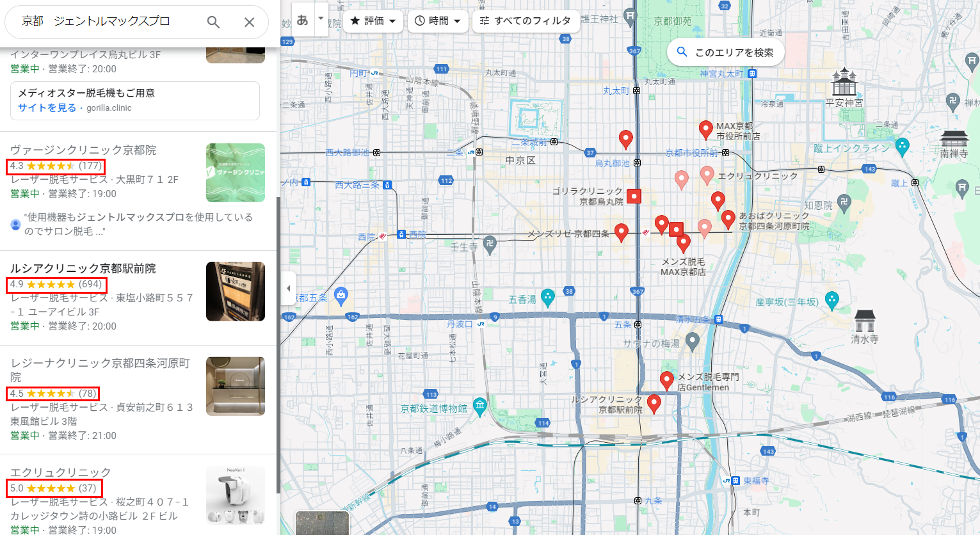Click the 知恩院 temple marker
Image resolution: width=980 pixels, height=535 pixels.
coord(844,204)
